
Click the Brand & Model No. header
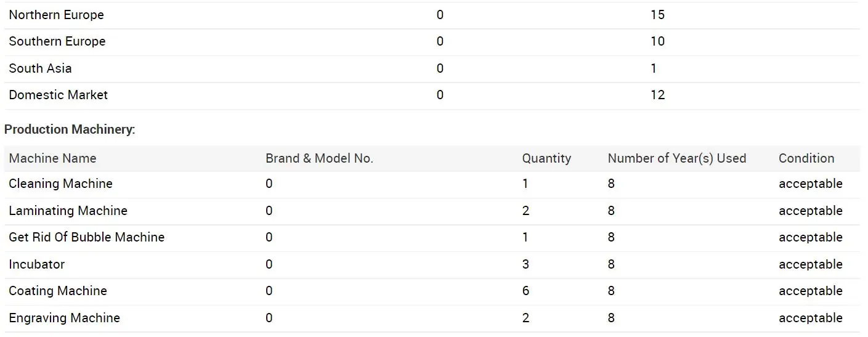[x=319, y=158]
